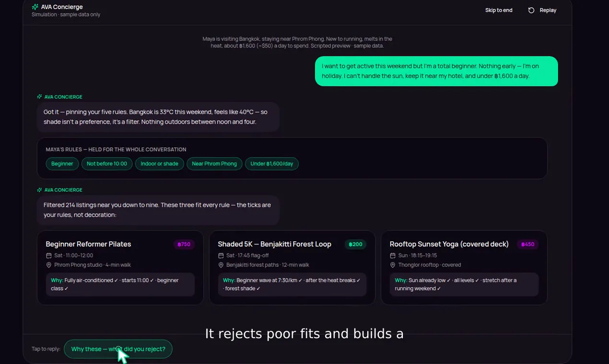The height and width of the screenshot is (364, 609).
Task: Click calendar icon beside Sun 18:15–19:15
Action: [x=393, y=256]
